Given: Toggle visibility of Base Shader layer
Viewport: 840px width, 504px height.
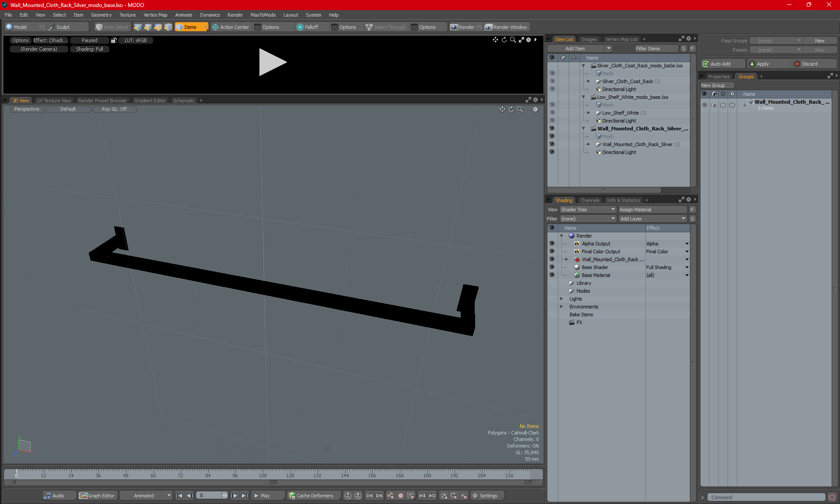Looking at the screenshot, I should 552,267.
